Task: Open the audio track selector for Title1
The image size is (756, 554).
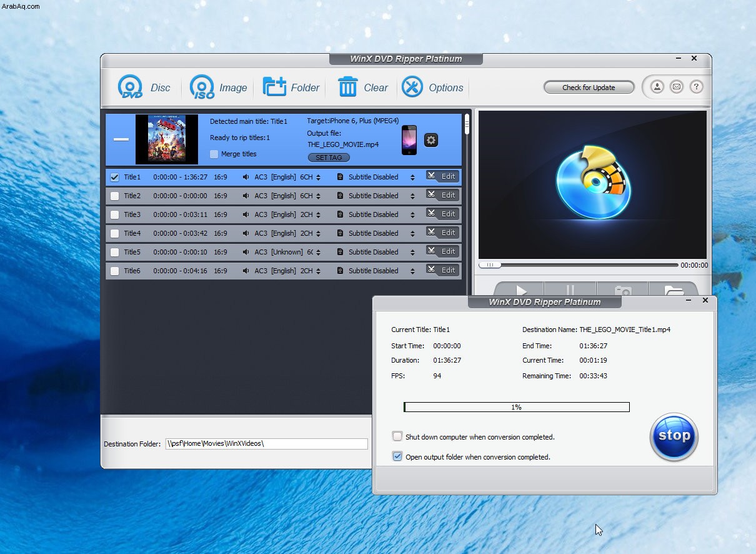Action: [319, 178]
